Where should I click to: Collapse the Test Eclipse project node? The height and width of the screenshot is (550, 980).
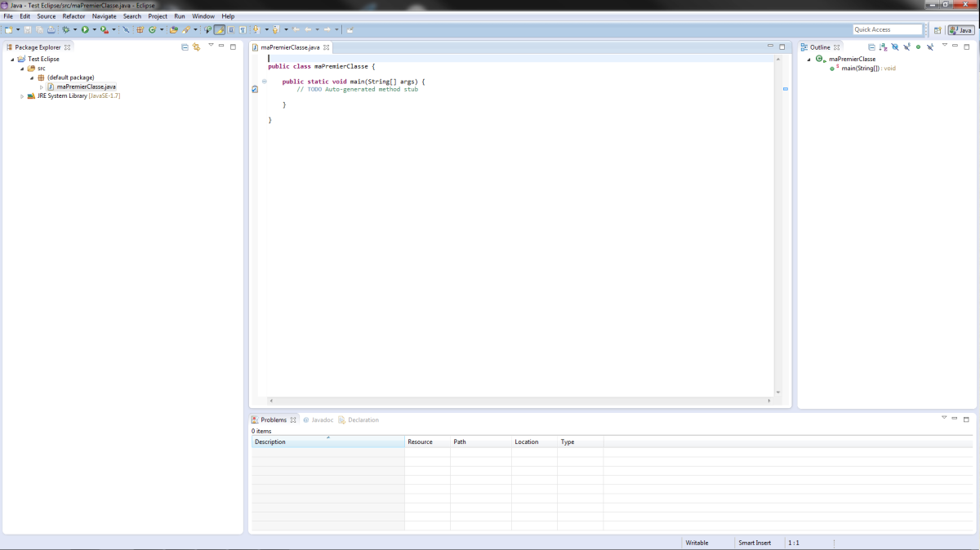coord(12,60)
